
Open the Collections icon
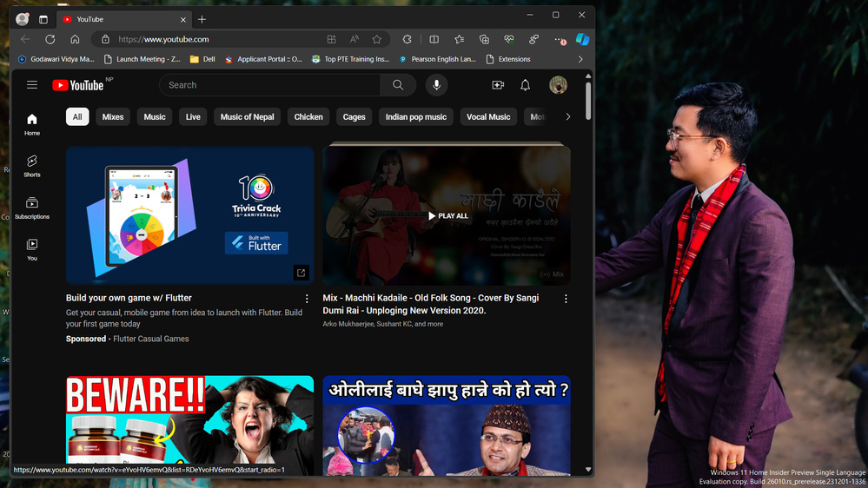(484, 39)
